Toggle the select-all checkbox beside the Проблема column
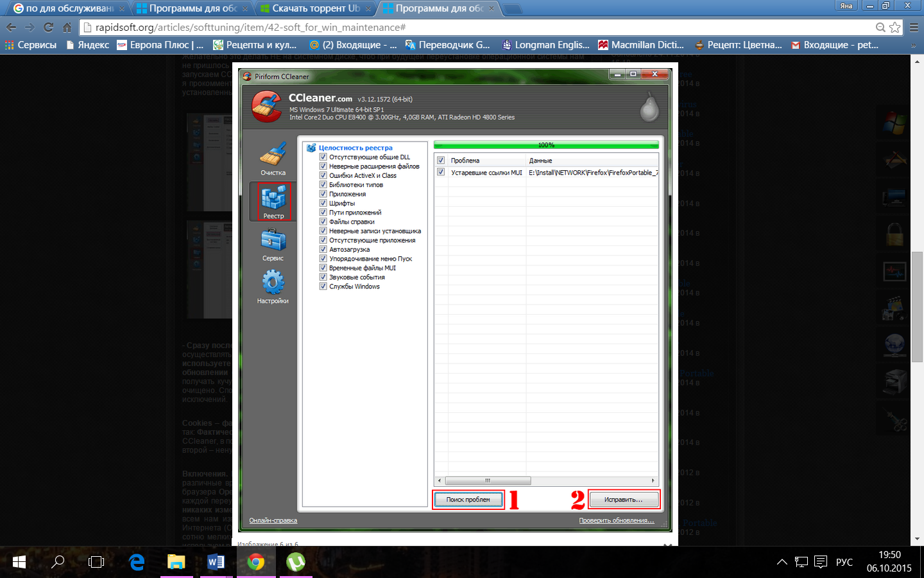 pos(441,160)
